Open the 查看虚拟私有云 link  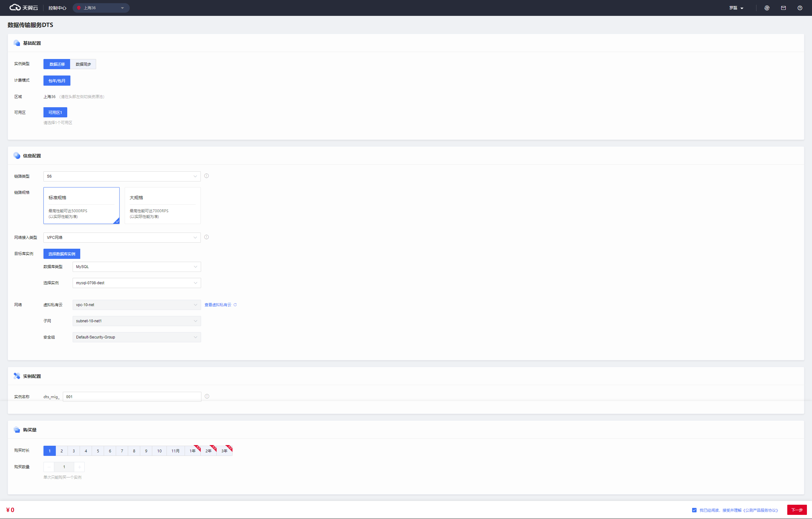pos(218,305)
